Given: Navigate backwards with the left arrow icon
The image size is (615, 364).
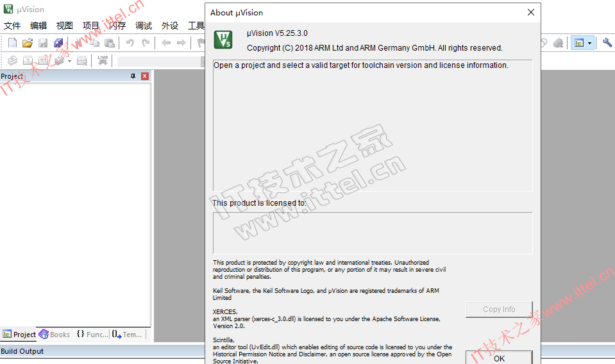Looking at the screenshot, I should click(166, 43).
